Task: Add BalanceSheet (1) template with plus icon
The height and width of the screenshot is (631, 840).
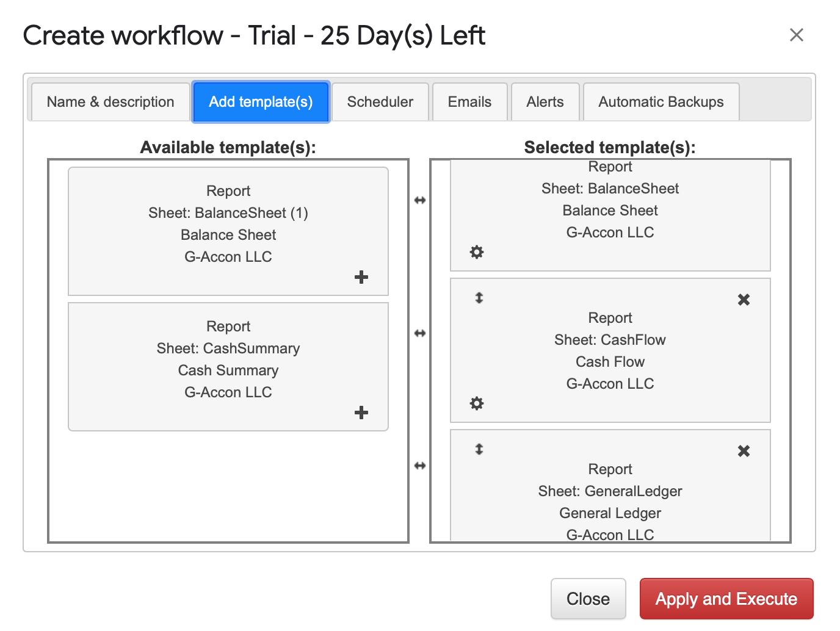Action: pyautogui.click(x=361, y=277)
